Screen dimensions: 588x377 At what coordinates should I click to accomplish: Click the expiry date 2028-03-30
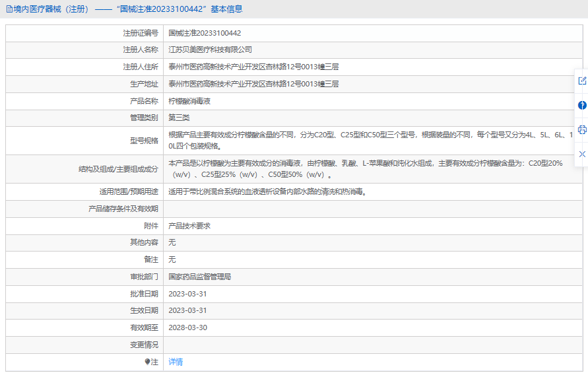[187, 327]
